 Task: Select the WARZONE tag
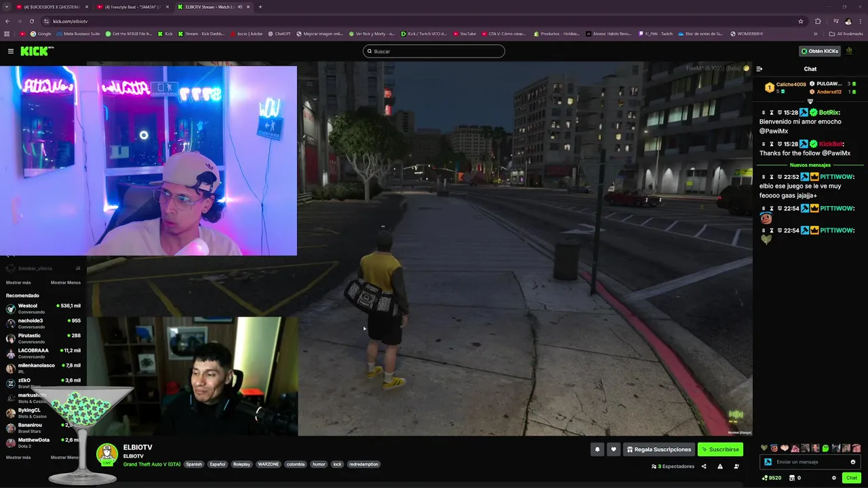269,464
